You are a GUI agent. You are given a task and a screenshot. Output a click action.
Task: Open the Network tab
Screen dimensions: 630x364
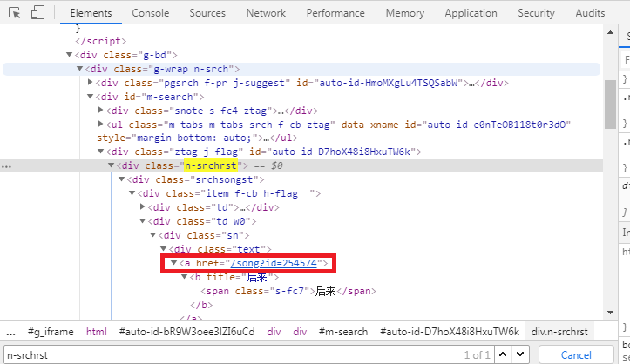(x=266, y=13)
